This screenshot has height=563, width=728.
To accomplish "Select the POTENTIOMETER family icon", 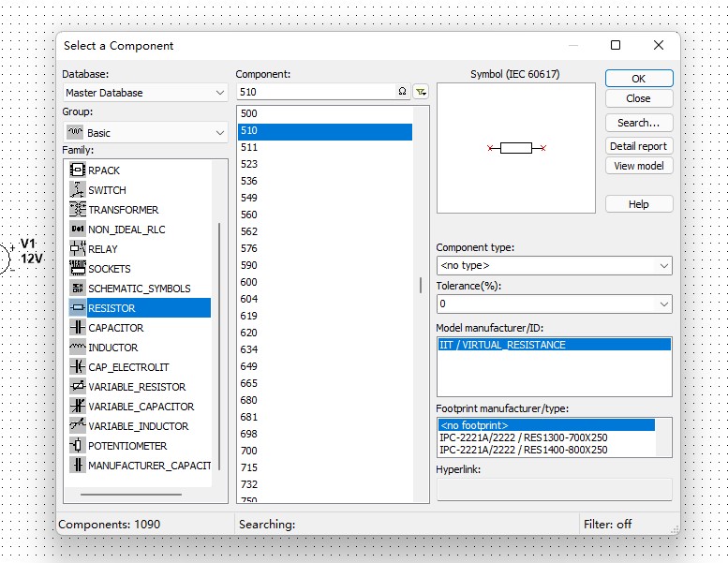I will [x=77, y=445].
